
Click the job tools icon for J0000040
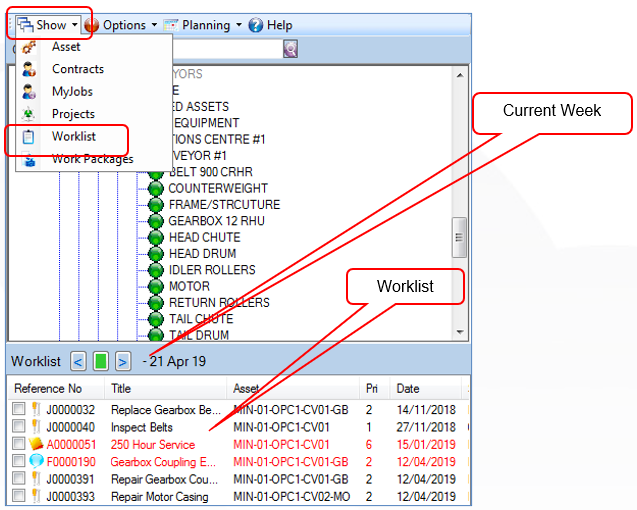(x=36, y=426)
